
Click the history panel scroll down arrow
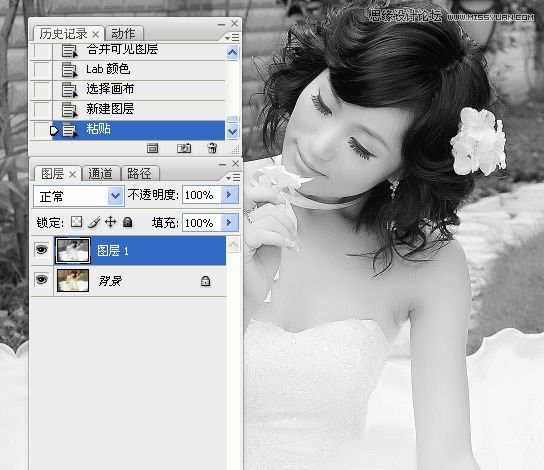pyautogui.click(x=232, y=132)
